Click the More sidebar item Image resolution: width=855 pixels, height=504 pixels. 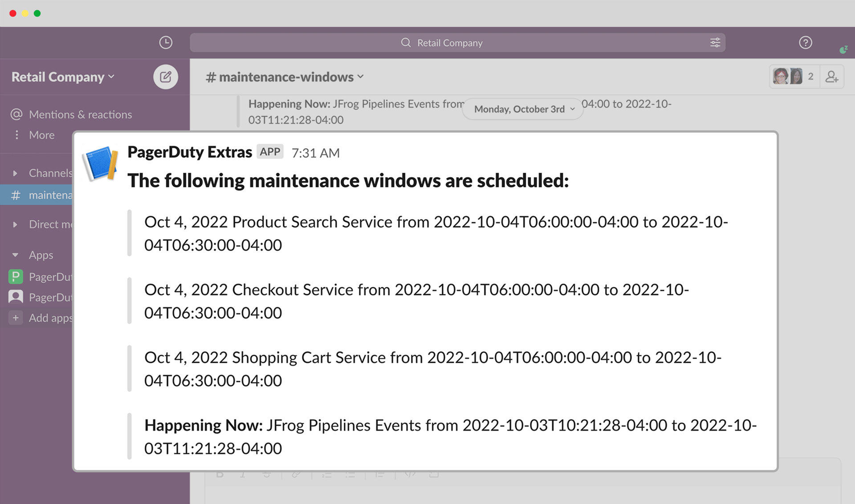pyautogui.click(x=41, y=135)
